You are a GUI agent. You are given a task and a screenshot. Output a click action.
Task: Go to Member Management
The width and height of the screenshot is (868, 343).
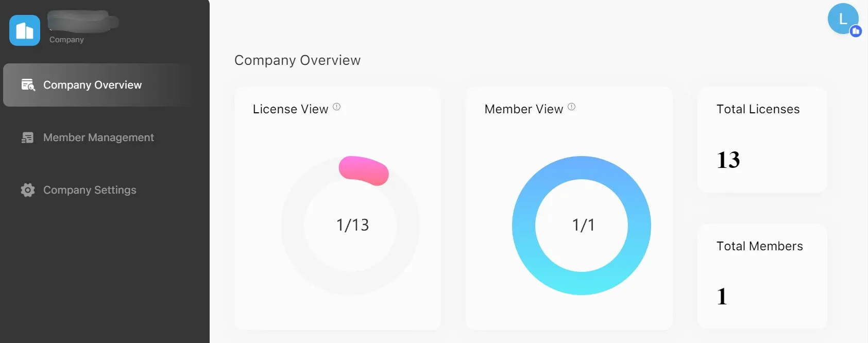pos(98,138)
